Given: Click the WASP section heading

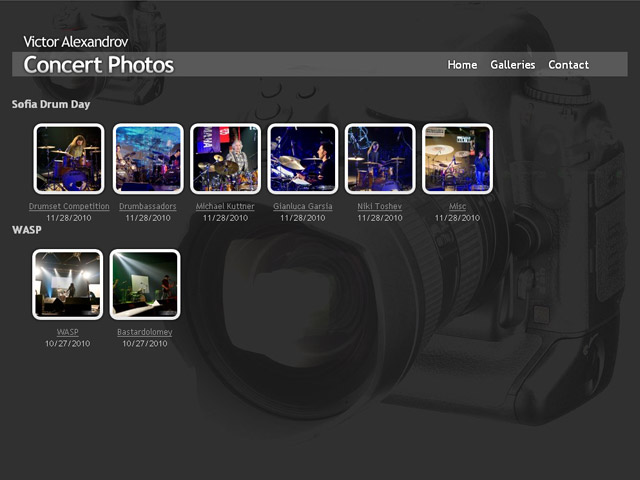Looking at the screenshot, I should point(27,230).
